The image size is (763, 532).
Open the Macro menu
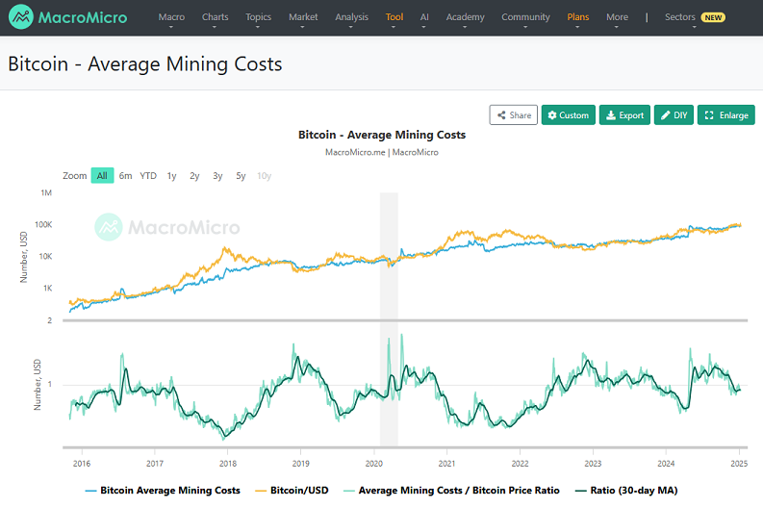click(x=171, y=17)
